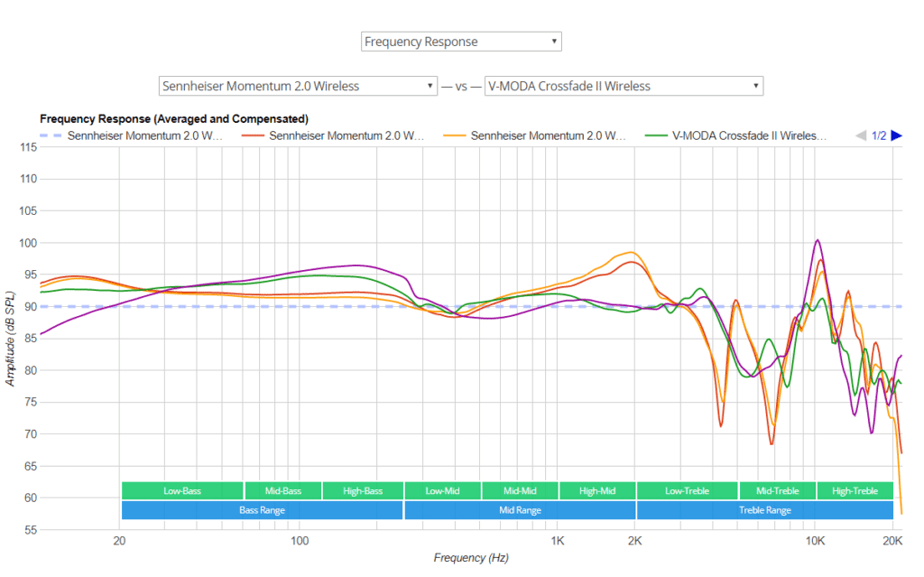Click the 10K frequency axis tick

[815, 540]
